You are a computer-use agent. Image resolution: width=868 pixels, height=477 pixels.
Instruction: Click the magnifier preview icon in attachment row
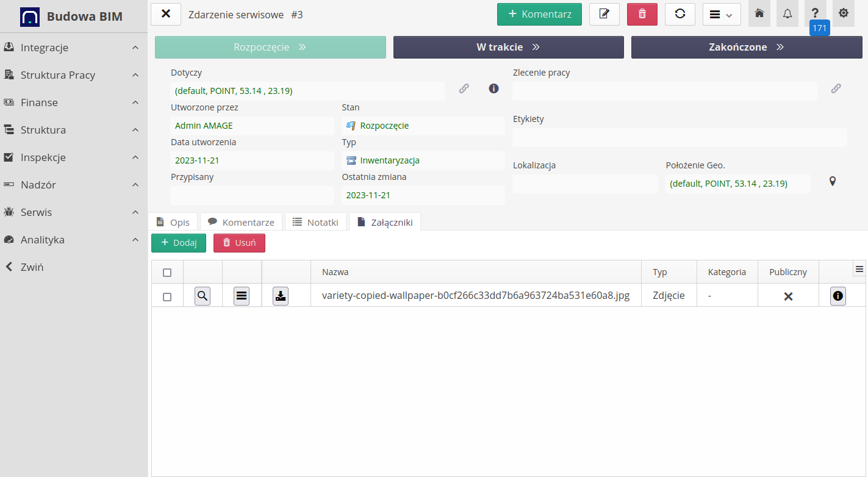[x=203, y=296]
